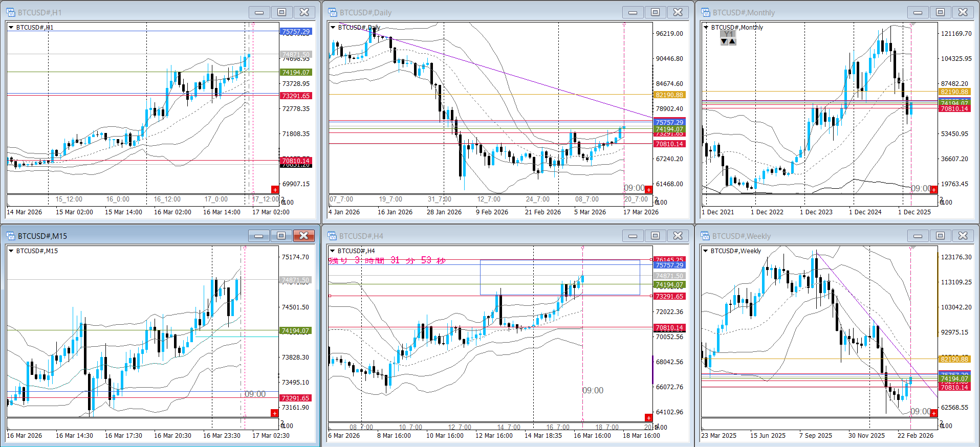This screenshot has width=980, height=447.
Task: Click the red plus icon on the H1 chart
Action: (275, 190)
